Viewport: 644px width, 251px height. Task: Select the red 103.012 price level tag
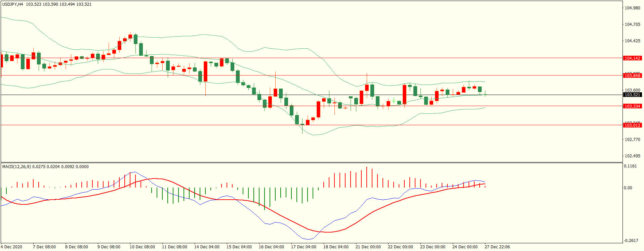click(632, 125)
